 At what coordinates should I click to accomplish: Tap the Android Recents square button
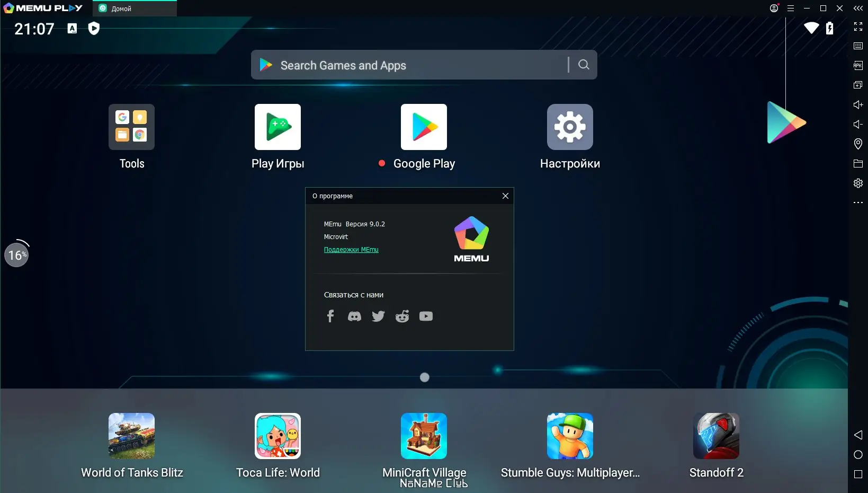pyautogui.click(x=858, y=474)
